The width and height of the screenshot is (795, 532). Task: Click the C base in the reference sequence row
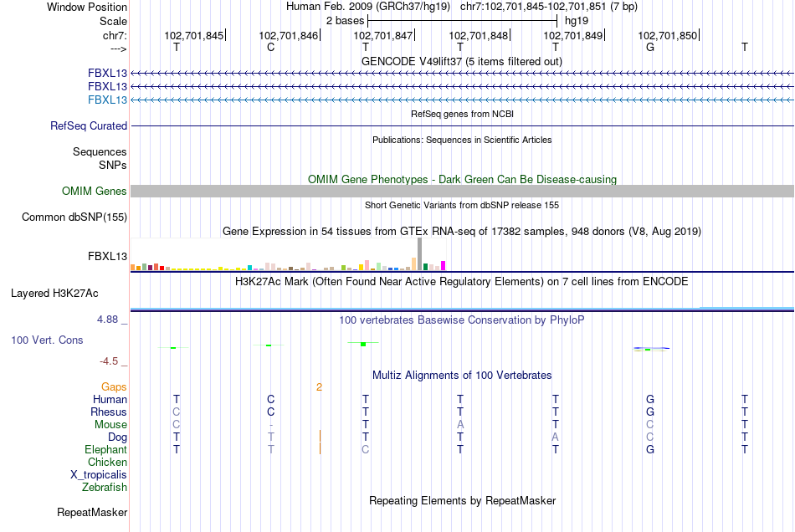click(x=271, y=47)
